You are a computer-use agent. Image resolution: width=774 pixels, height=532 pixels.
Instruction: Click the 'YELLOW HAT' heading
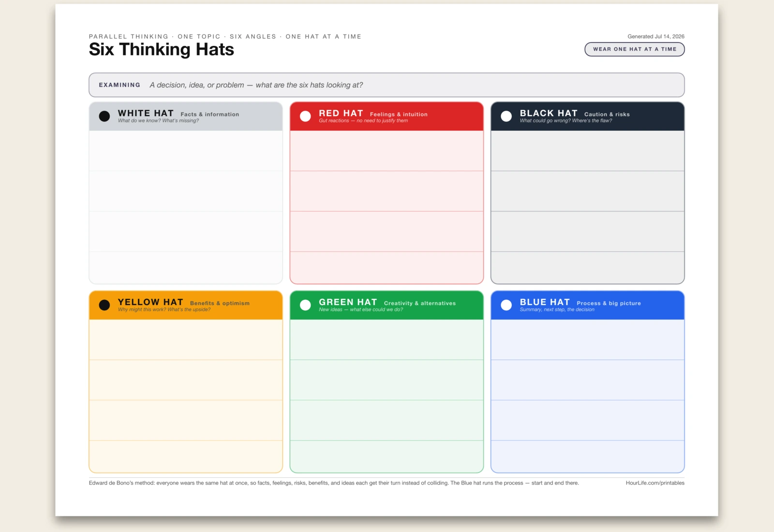pyautogui.click(x=150, y=302)
